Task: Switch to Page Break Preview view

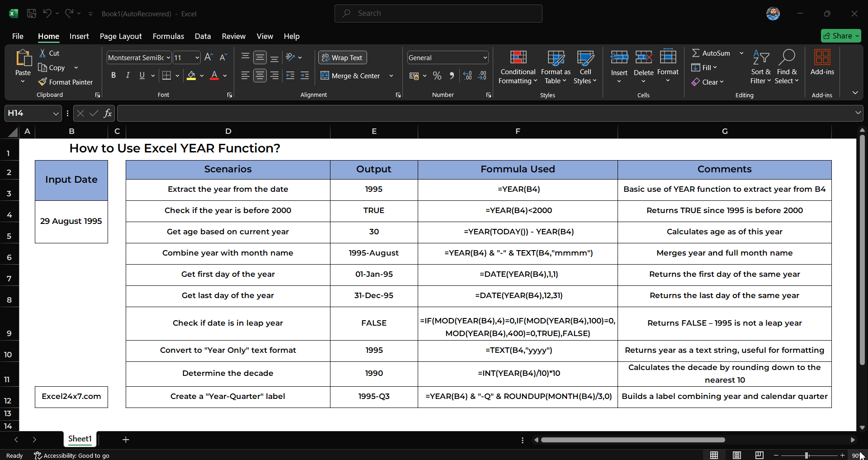Action: click(759, 455)
